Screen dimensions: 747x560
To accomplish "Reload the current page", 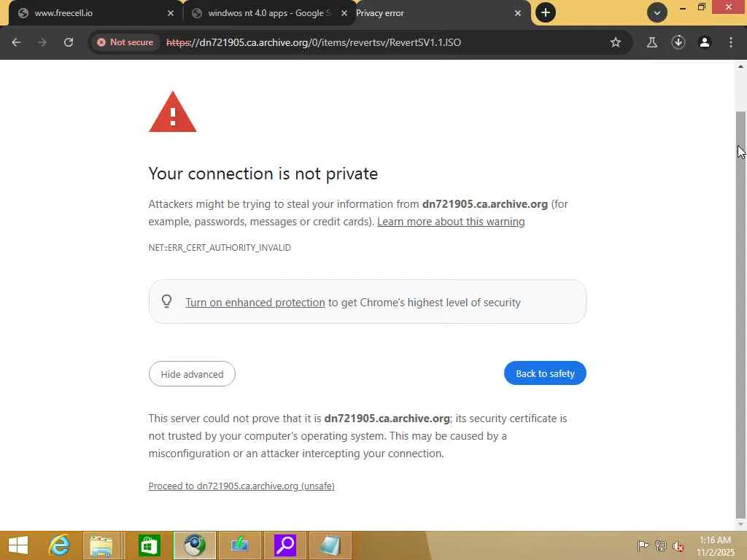I will click(69, 42).
